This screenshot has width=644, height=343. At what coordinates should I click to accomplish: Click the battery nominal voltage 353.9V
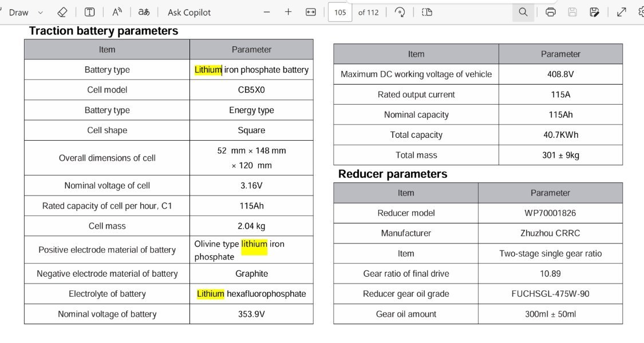pyautogui.click(x=251, y=314)
